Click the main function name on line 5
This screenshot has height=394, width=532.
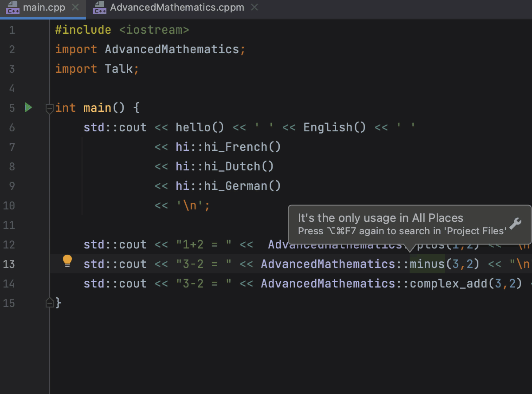click(x=98, y=108)
